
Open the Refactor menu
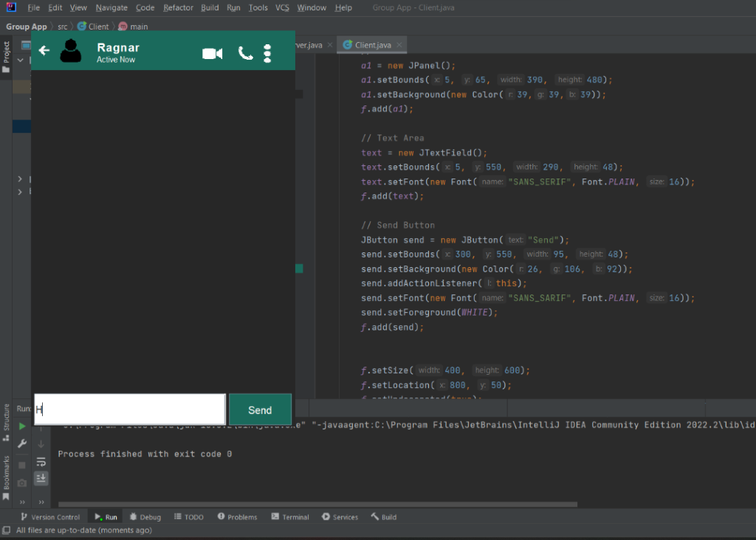tap(178, 7)
